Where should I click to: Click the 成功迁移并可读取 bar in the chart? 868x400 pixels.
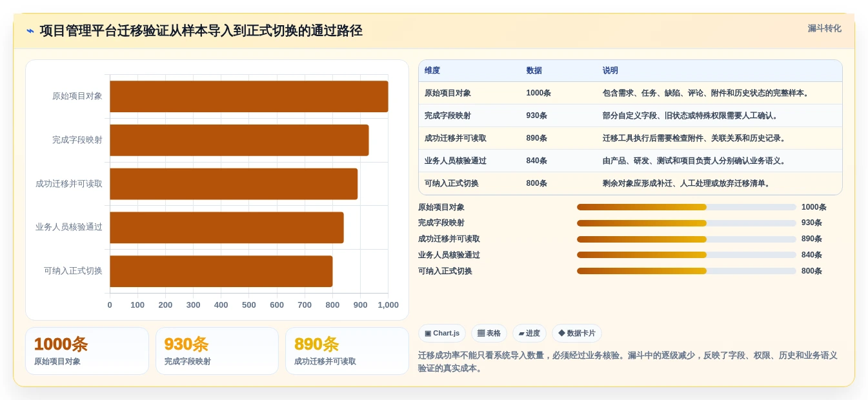click(x=234, y=184)
